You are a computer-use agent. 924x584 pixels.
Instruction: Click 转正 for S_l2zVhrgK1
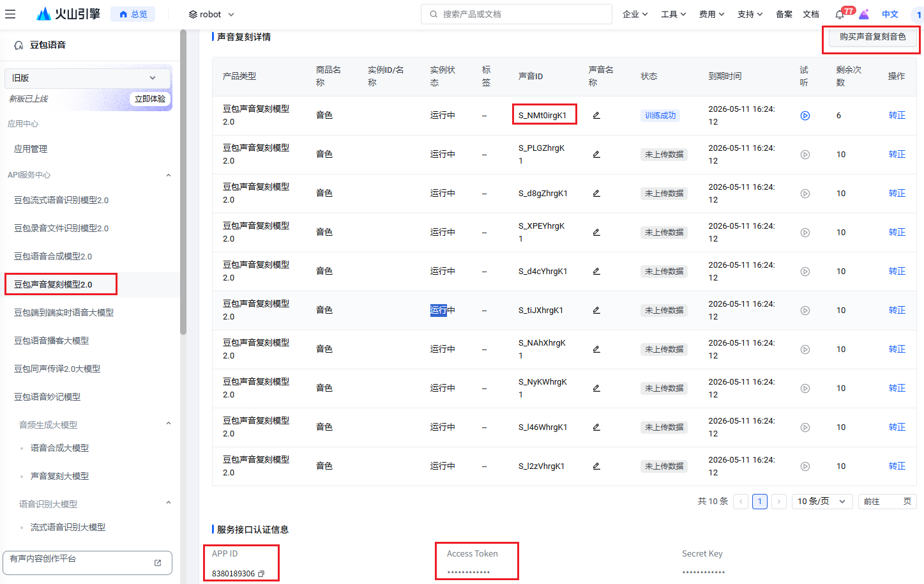point(897,466)
